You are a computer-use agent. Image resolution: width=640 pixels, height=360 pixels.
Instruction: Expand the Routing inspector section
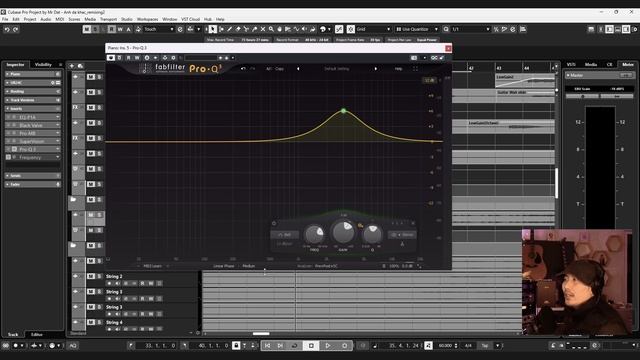33,91
